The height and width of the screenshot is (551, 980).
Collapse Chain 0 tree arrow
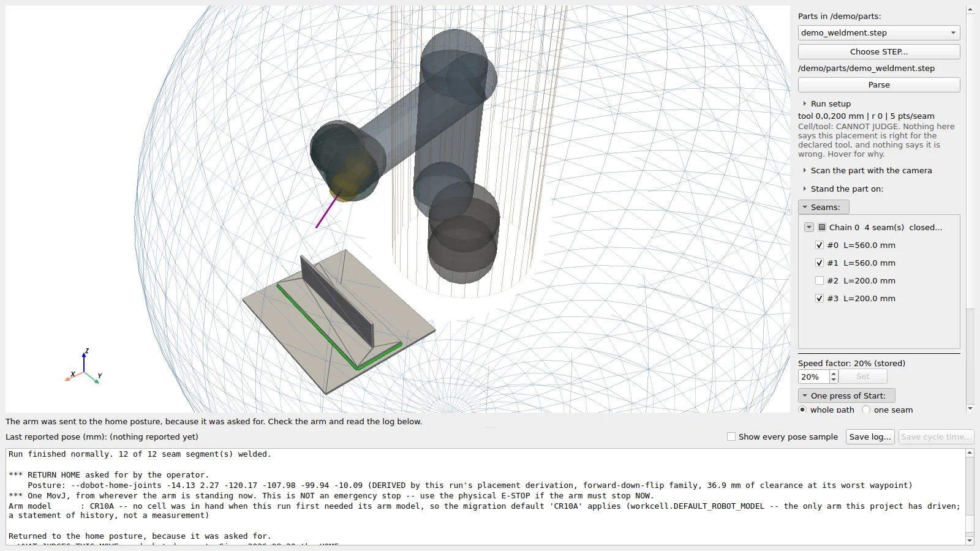[x=809, y=227]
